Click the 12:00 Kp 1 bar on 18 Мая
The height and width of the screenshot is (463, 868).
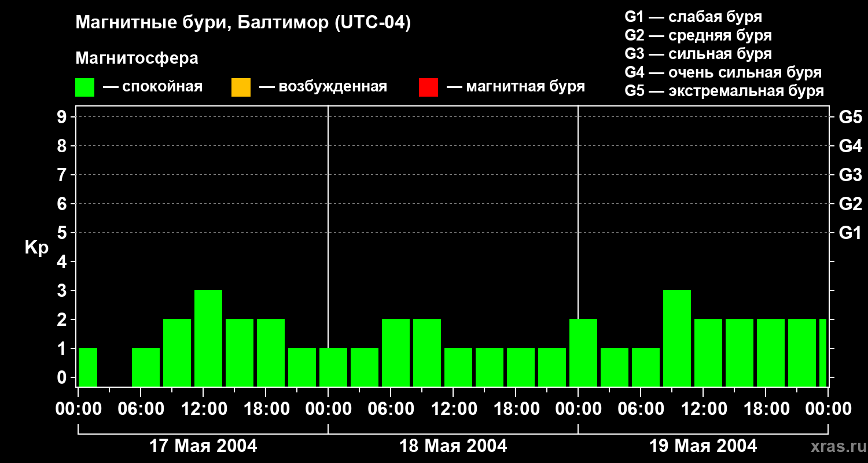[458, 367]
